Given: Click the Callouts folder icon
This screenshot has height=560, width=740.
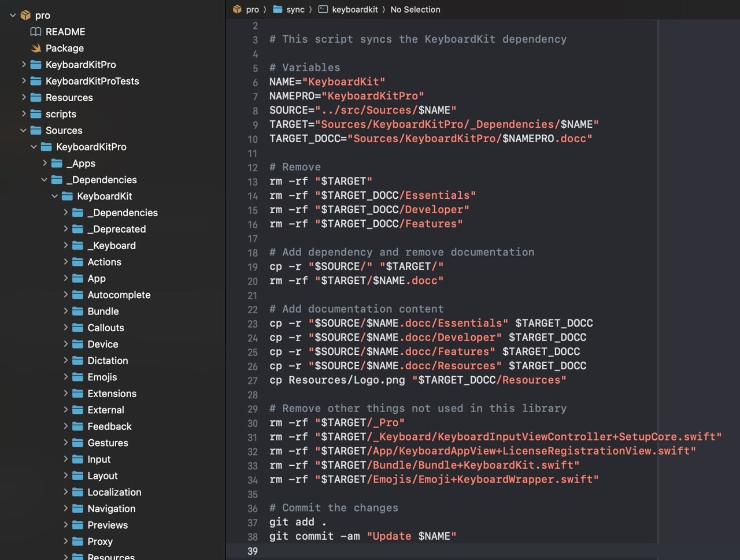Looking at the screenshot, I should (x=77, y=328).
